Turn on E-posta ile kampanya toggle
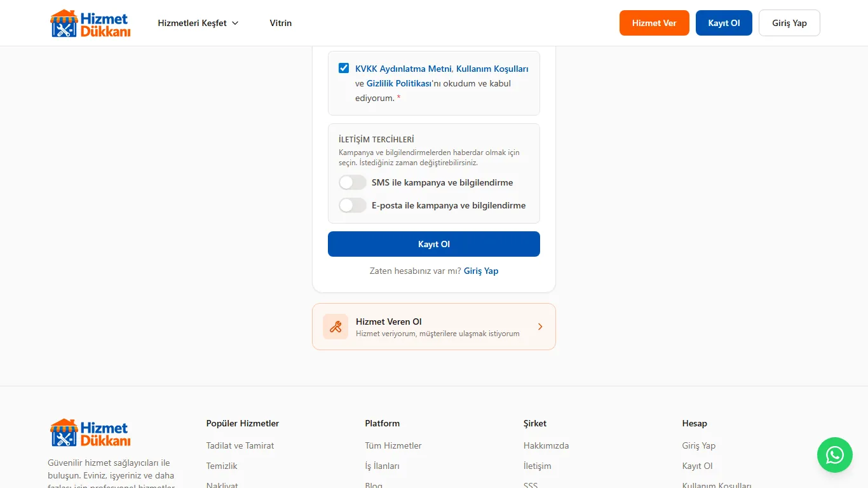 pos(353,205)
